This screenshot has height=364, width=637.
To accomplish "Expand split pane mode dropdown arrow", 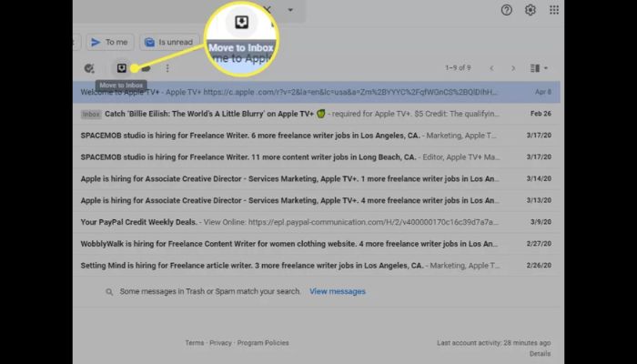I will coord(546,68).
